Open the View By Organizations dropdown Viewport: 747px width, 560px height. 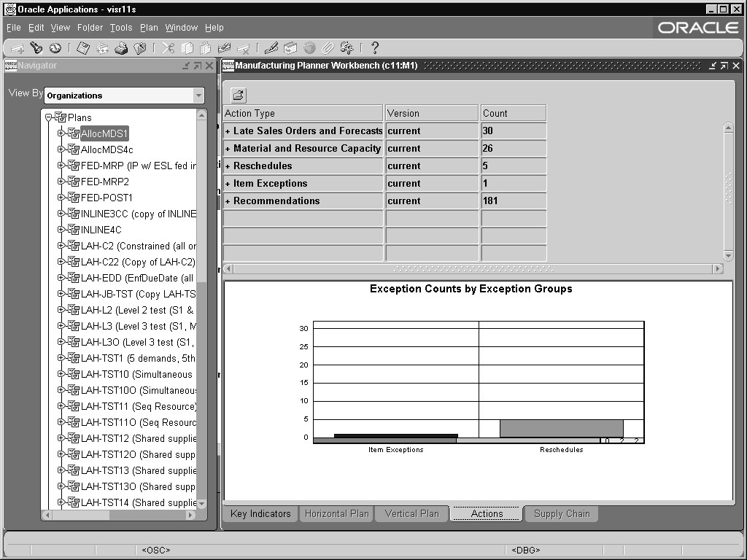click(x=198, y=96)
